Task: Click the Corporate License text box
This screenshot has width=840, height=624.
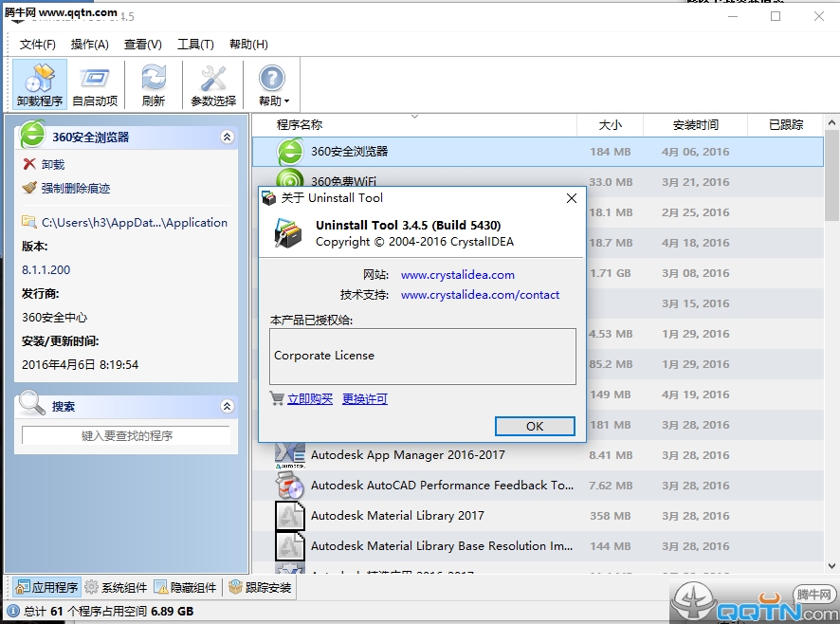Action: tap(423, 357)
